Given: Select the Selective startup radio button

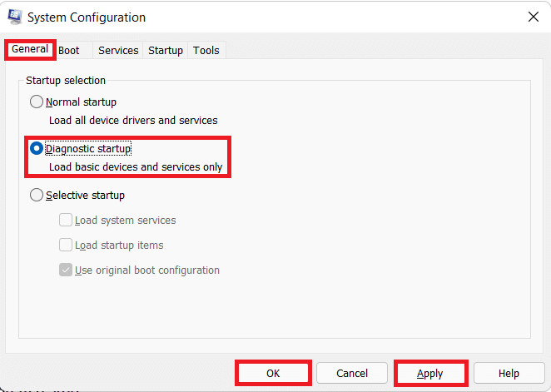Looking at the screenshot, I should click(x=37, y=196).
